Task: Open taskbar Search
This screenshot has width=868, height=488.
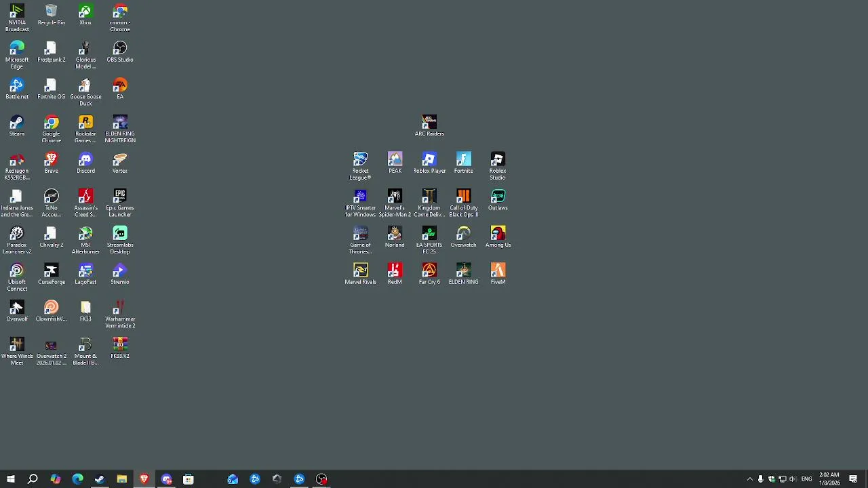Action: click(33, 479)
